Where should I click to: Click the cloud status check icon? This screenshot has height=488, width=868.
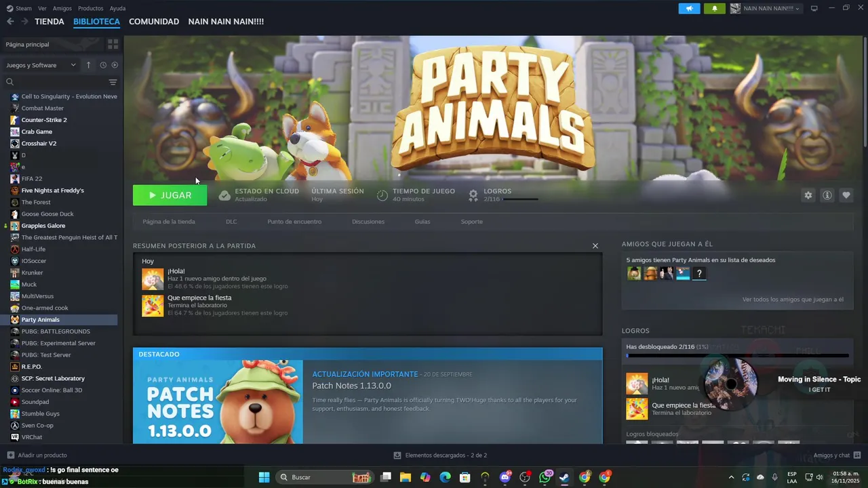pos(224,195)
